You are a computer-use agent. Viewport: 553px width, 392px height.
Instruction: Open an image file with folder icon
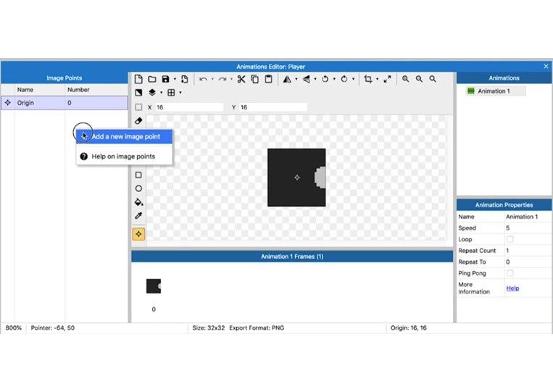(x=152, y=79)
